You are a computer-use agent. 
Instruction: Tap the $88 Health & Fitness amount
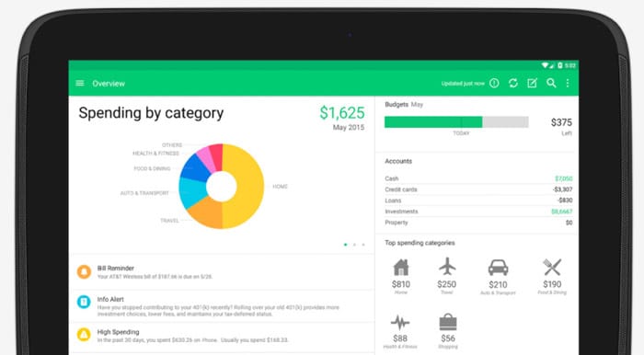(400, 338)
